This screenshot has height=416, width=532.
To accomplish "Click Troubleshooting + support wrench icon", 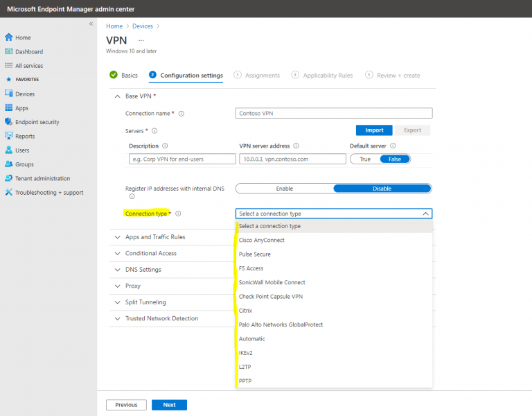I will pos(9,192).
